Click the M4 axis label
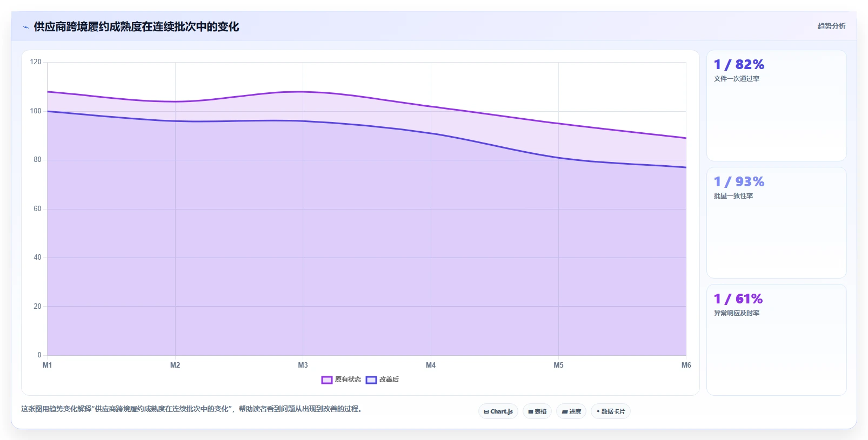 pyautogui.click(x=431, y=365)
